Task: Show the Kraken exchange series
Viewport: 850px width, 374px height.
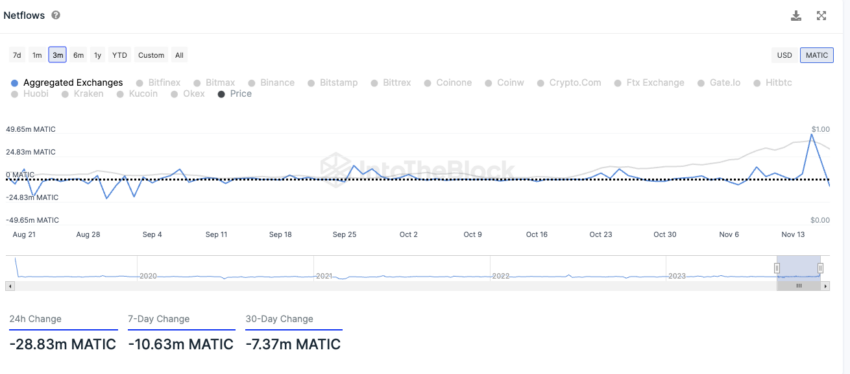Action: (x=82, y=94)
